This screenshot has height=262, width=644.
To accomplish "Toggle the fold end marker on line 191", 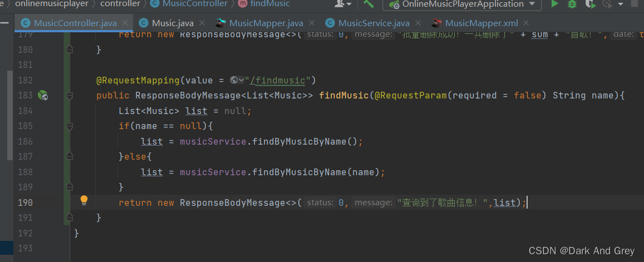I will [x=70, y=217].
